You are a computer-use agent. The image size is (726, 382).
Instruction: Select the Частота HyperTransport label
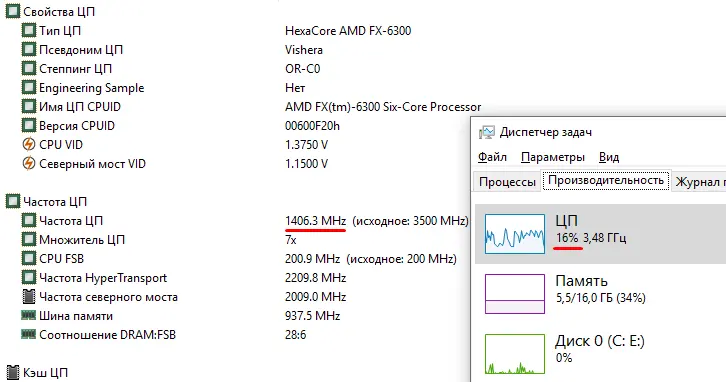coord(103,277)
